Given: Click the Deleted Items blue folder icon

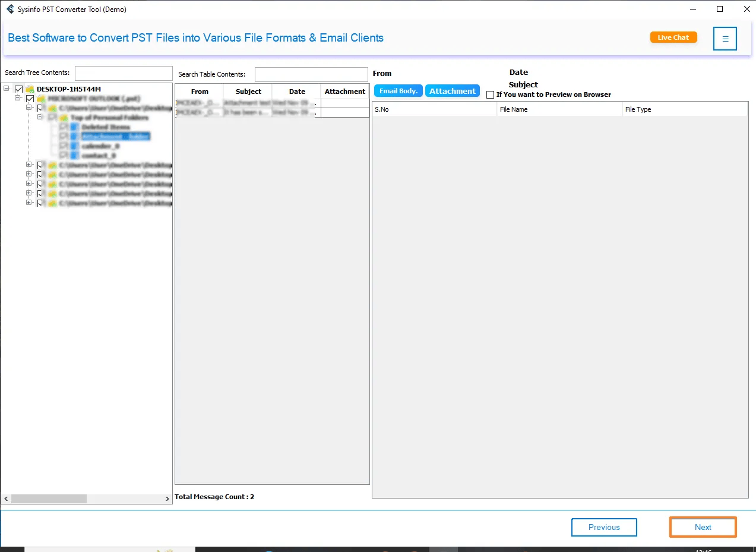Looking at the screenshot, I should (74, 127).
